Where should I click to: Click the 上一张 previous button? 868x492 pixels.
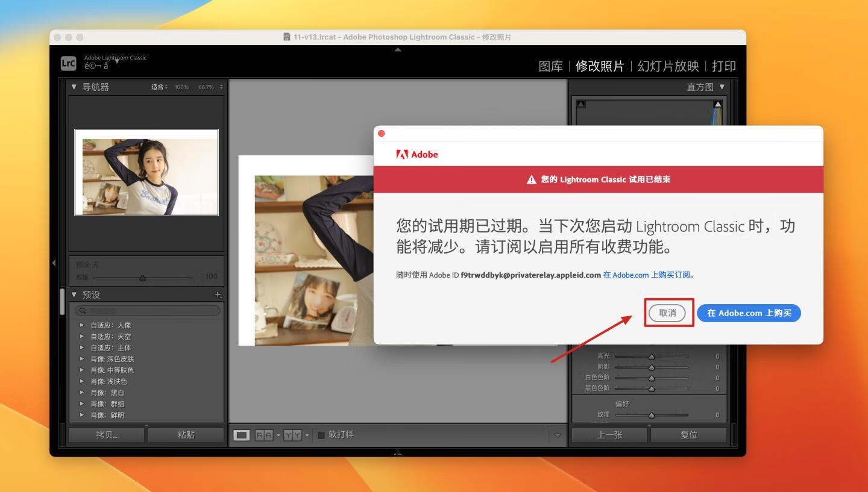(609, 435)
